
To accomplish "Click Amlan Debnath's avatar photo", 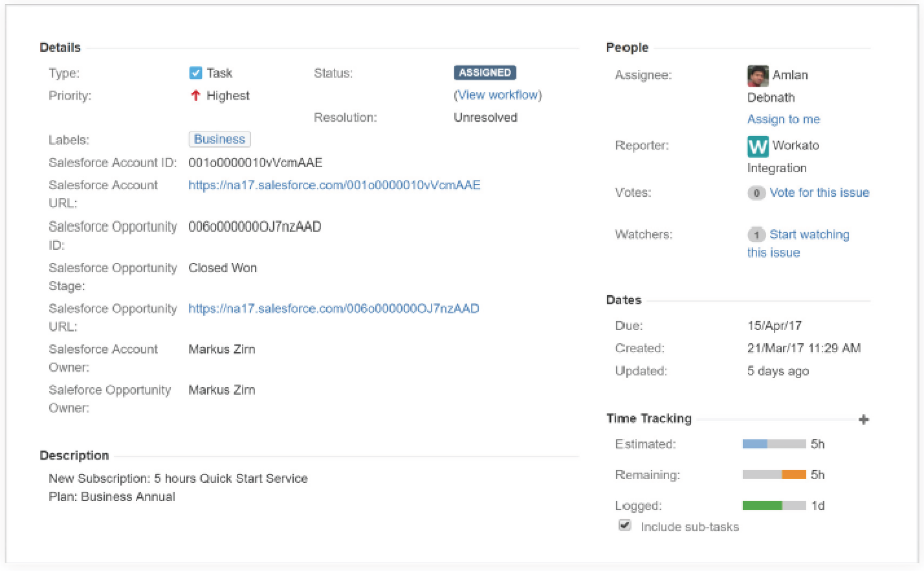I will (x=758, y=75).
